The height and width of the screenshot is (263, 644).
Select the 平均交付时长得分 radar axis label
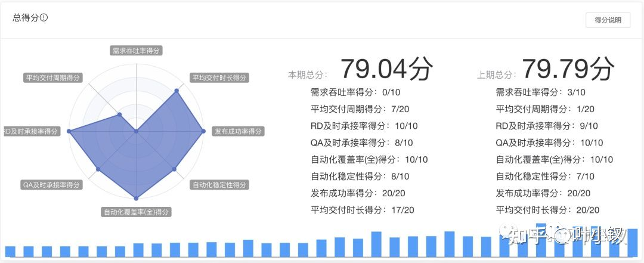tap(219, 78)
